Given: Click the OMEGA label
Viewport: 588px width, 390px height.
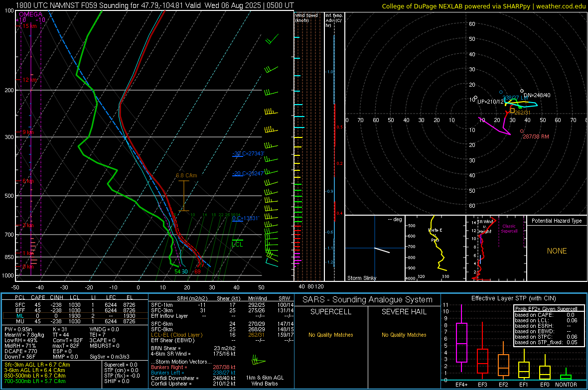Looking at the screenshot, I should [x=30, y=14].
